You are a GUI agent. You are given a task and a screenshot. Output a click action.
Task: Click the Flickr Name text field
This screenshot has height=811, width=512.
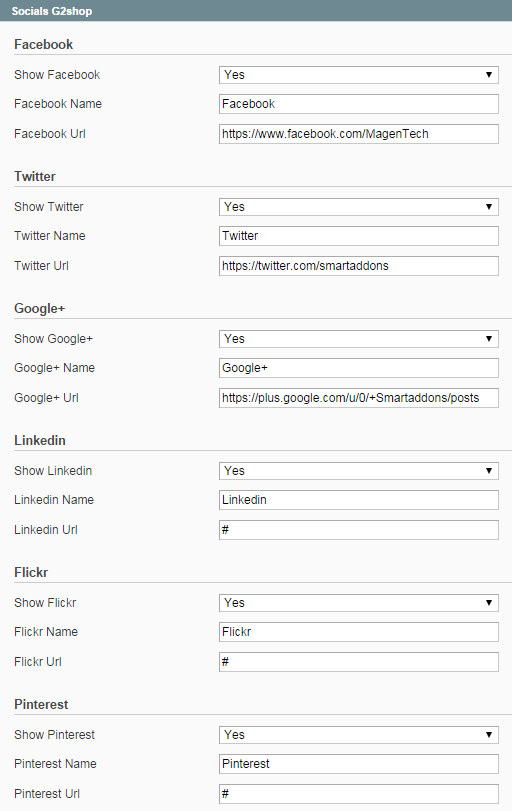pyautogui.click(x=358, y=632)
